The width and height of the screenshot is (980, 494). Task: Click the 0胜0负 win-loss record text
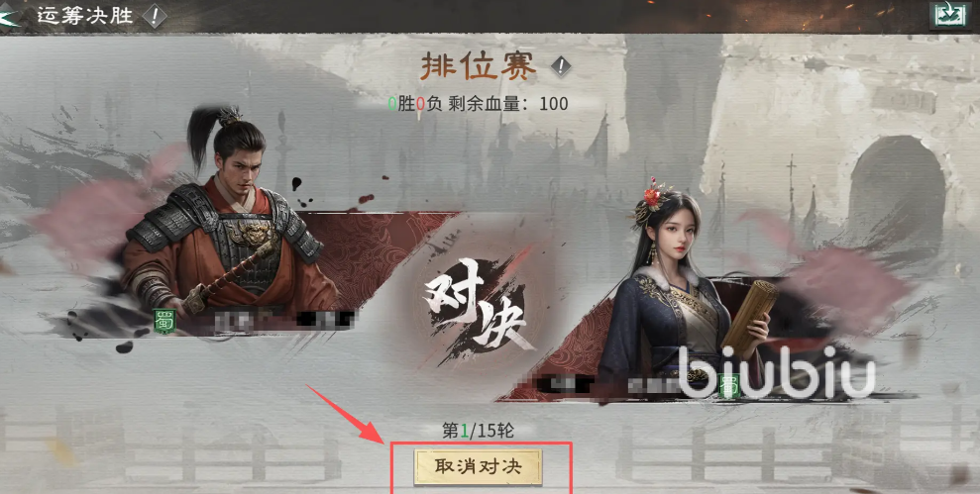pyautogui.click(x=415, y=103)
